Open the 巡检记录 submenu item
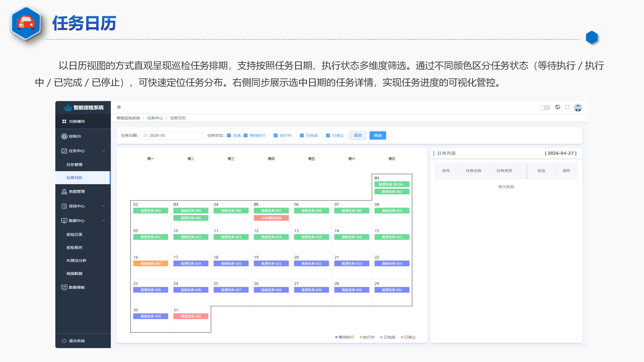The height and width of the screenshot is (362, 644). tap(83, 235)
